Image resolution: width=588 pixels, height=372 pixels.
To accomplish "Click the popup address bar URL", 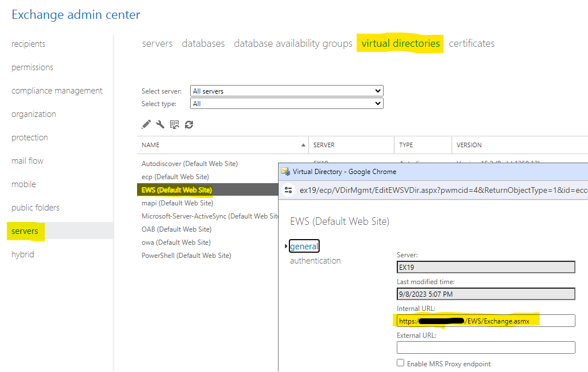I will (x=444, y=191).
